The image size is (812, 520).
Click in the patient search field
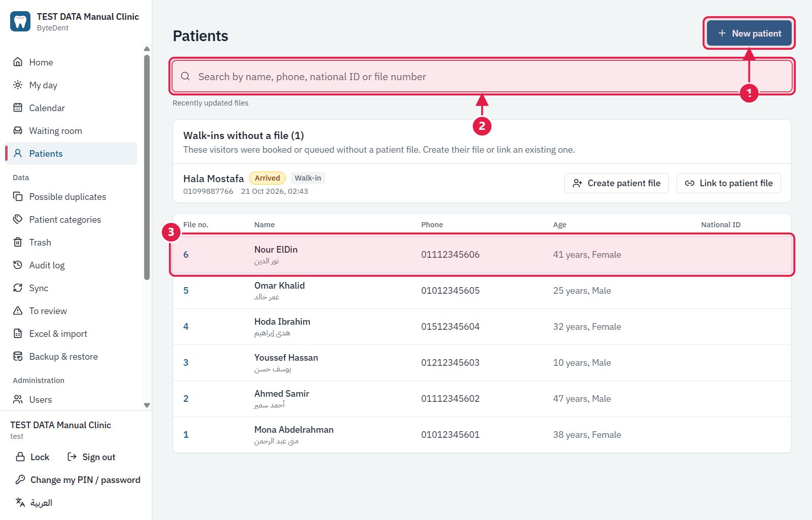[x=482, y=76]
